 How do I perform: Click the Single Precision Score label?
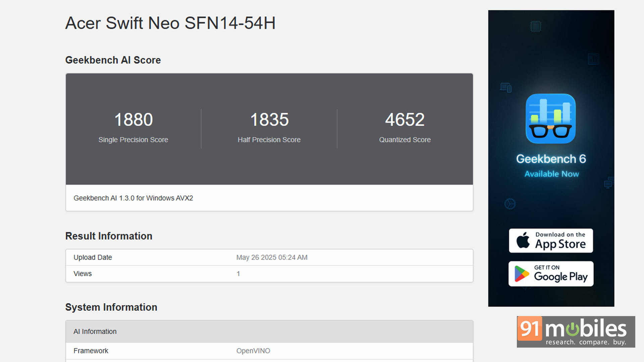133,140
